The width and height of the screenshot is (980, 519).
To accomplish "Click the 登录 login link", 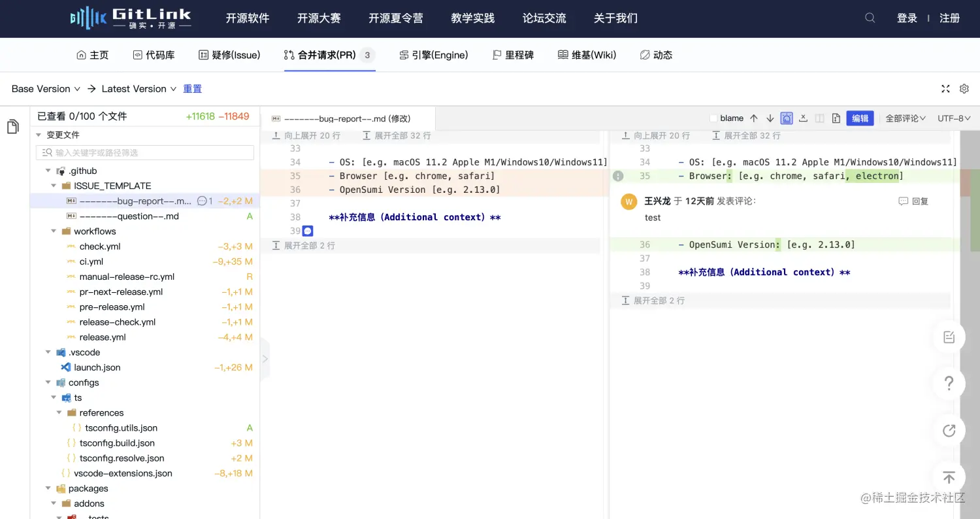I will pyautogui.click(x=907, y=18).
